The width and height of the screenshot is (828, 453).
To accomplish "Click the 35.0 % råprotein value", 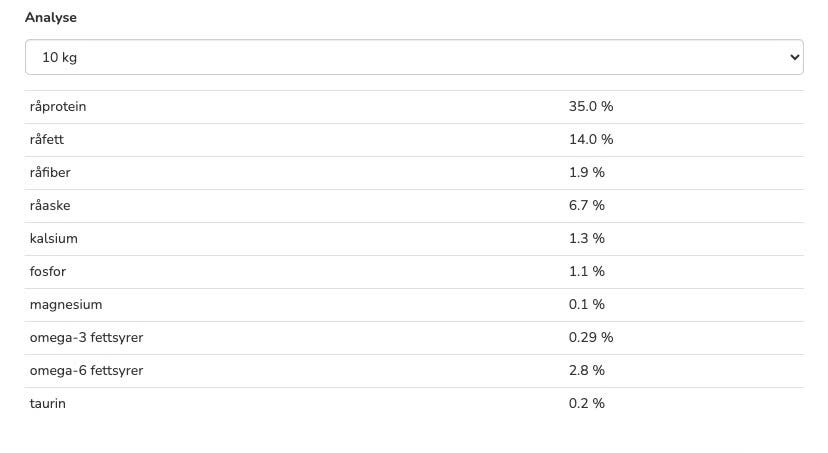I will click(x=591, y=106).
